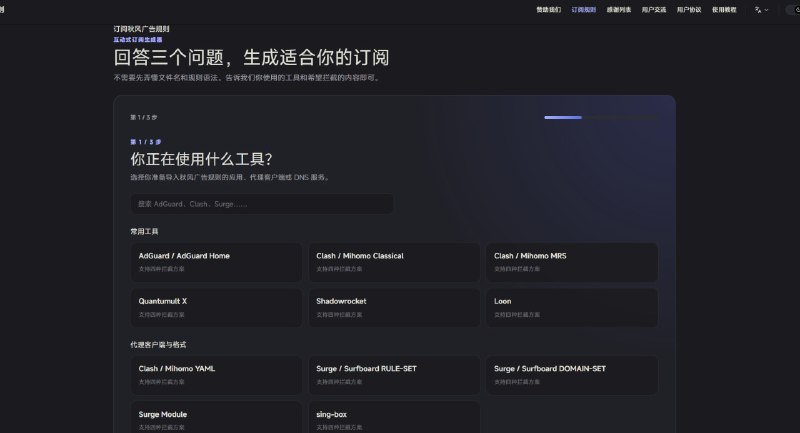The height and width of the screenshot is (433, 800).
Task: Pick the Clash / Mihomo YAML format
Action: pos(216,375)
